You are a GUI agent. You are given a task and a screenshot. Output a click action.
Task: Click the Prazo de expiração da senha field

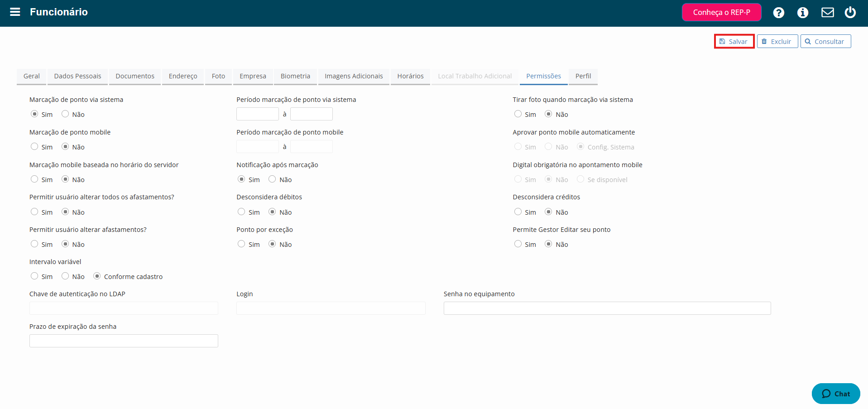124,341
